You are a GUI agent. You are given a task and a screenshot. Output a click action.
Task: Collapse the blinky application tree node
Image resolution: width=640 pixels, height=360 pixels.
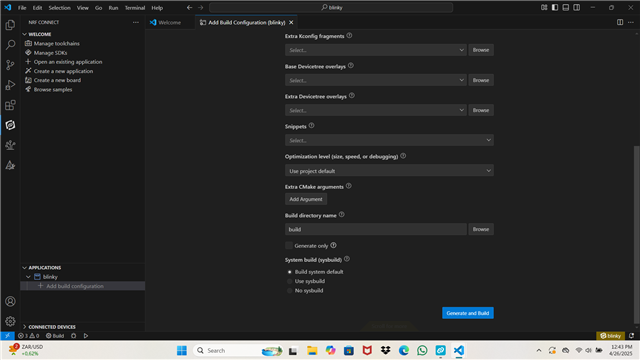click(x=28, y=277)
